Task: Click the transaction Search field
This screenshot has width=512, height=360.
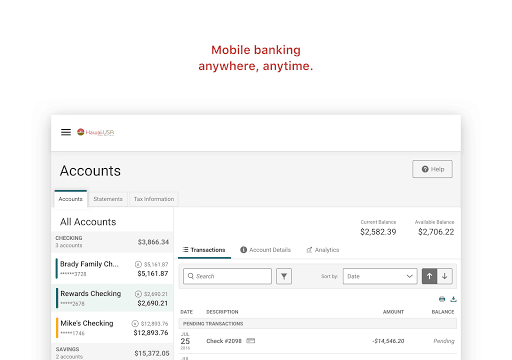Action: pyautogui.click(x=227, y=276)
